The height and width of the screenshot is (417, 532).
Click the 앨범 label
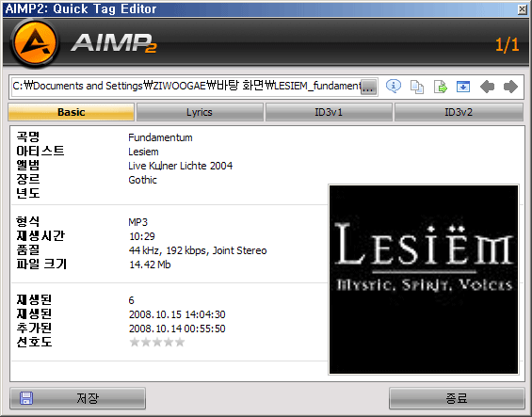click(x=28, y=166)
